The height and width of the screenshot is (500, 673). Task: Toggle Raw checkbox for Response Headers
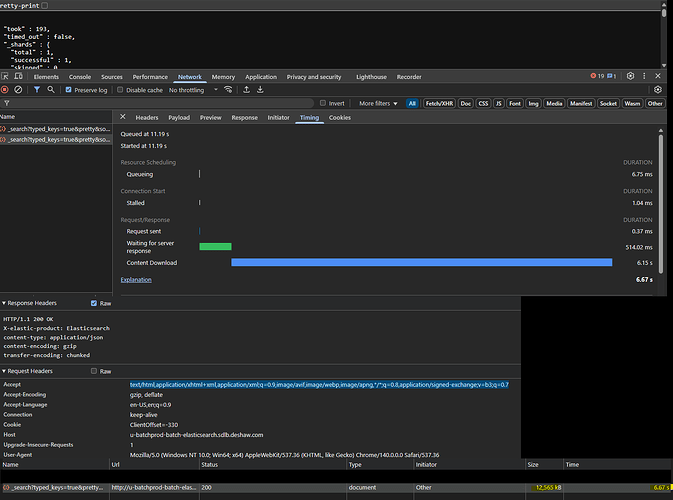[94, 303]
